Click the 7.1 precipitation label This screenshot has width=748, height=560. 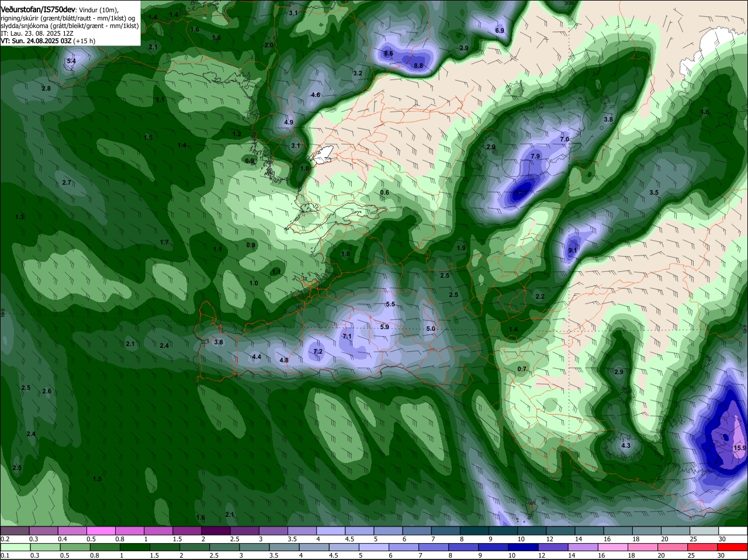[x=347, y=336]
